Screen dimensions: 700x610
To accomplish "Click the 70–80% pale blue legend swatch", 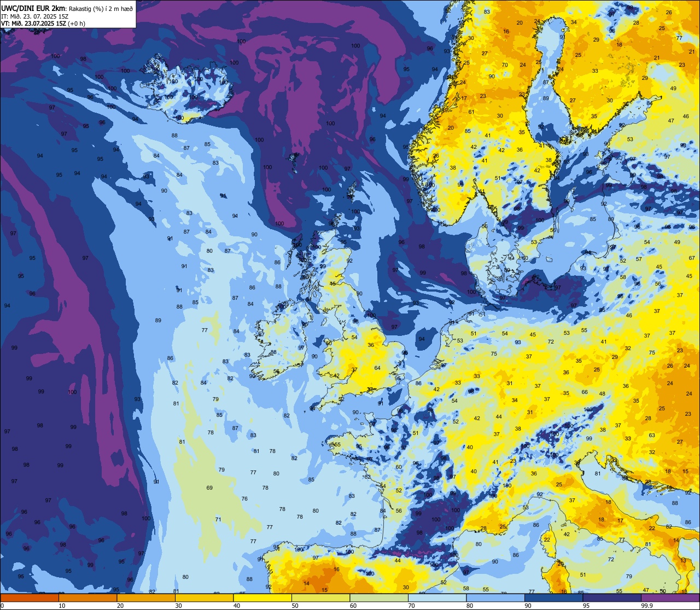I will [437, 598].
